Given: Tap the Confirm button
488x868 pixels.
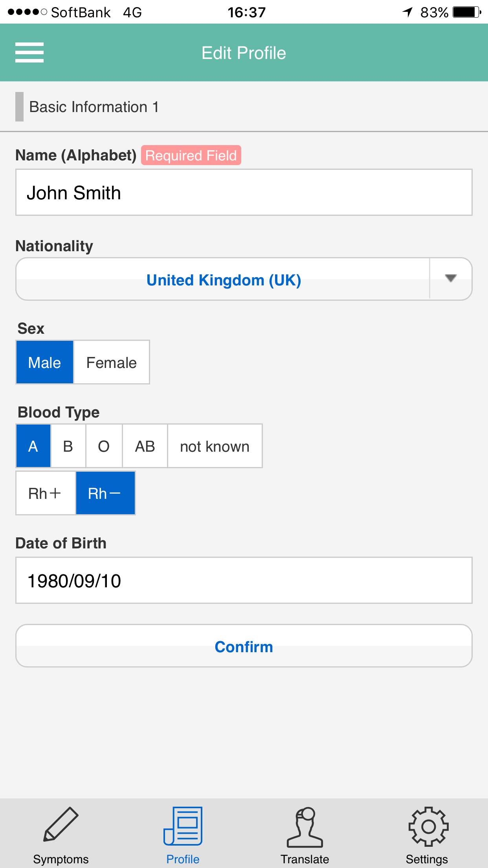Looking at the screenshot, I should (244, 646).
